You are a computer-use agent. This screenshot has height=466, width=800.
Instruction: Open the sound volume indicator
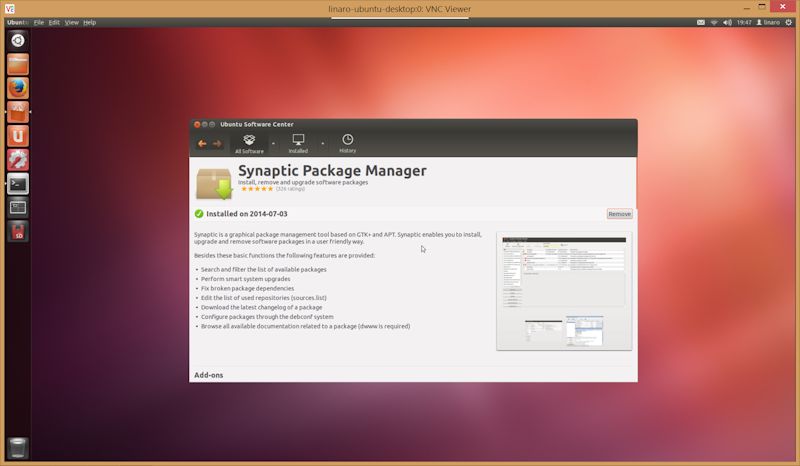728,22
